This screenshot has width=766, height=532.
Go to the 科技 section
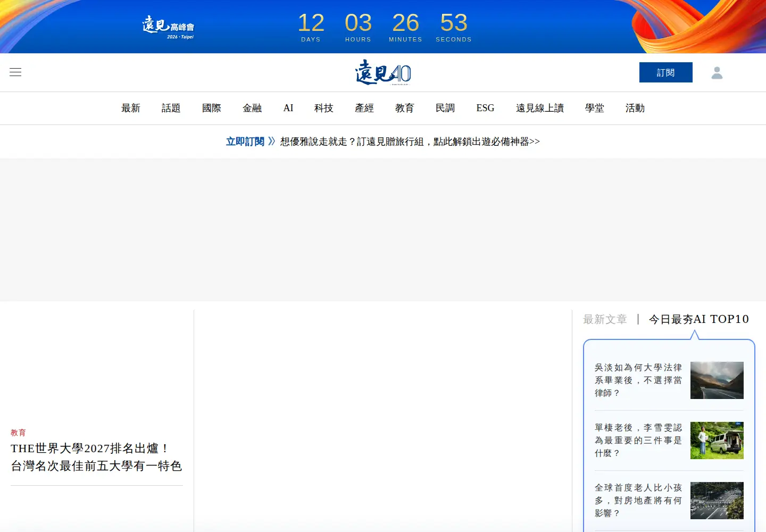(324, 108)
